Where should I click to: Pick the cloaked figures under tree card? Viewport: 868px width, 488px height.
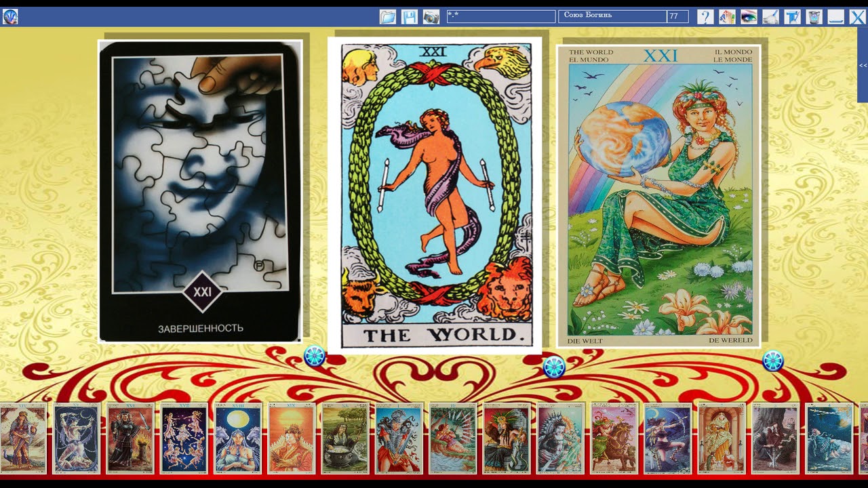pyautogui.click(x=776, y=439)
